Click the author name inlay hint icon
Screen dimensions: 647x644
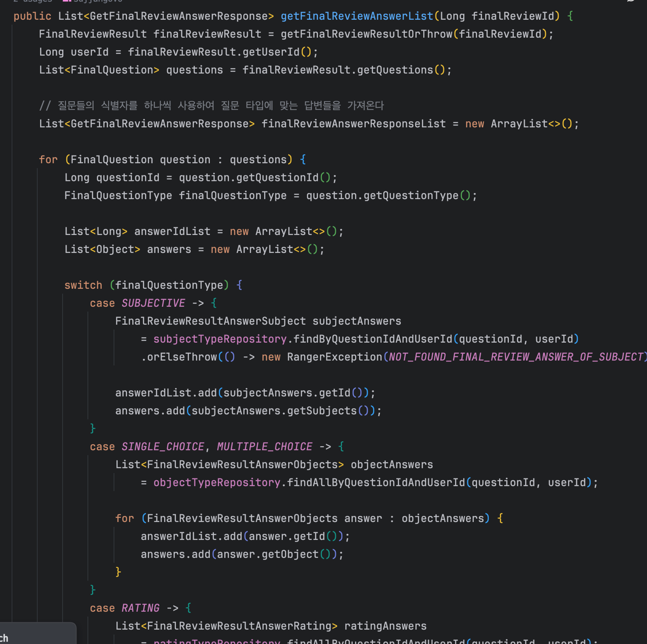[x=67, y=1]
